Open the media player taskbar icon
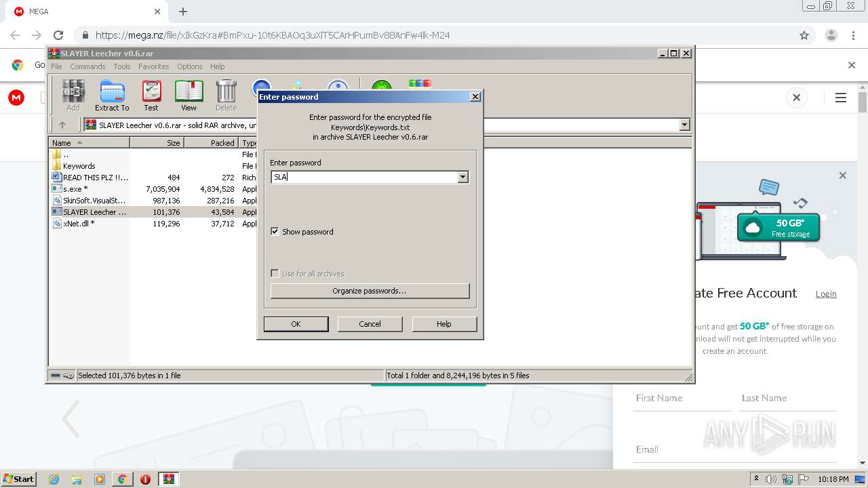 [100, 479]
